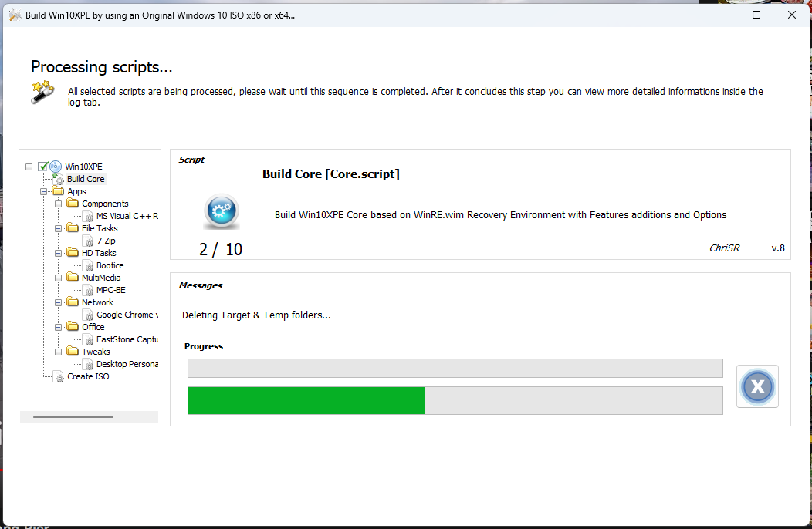Select the Create ISO tree item

tap(88, 377)
